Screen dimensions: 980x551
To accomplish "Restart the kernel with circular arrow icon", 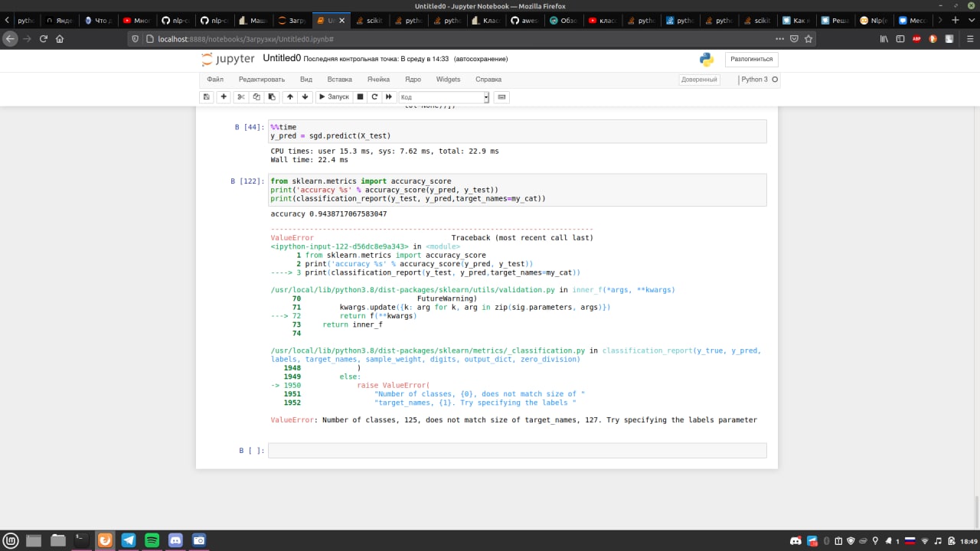I will pyautogui.click(x=374, y=97).
